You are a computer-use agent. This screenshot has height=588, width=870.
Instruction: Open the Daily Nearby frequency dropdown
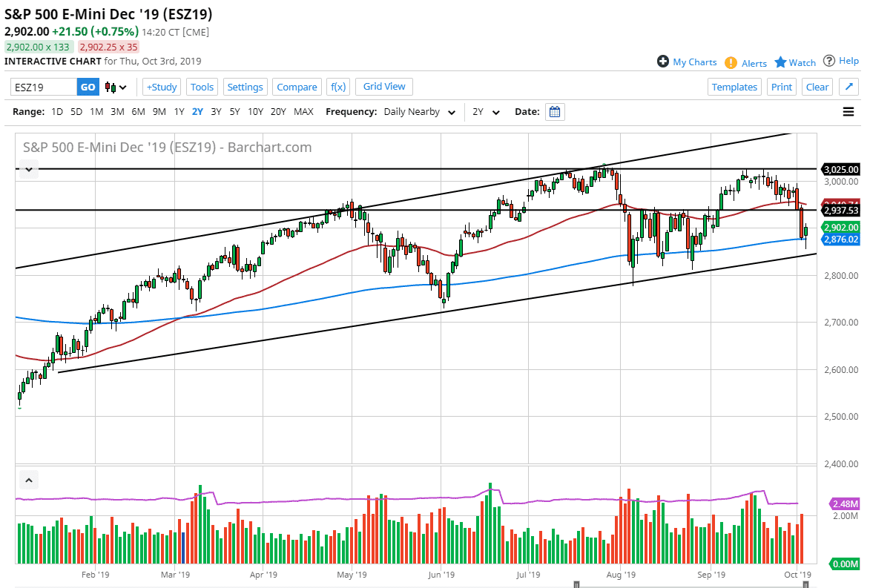[419, 112]
